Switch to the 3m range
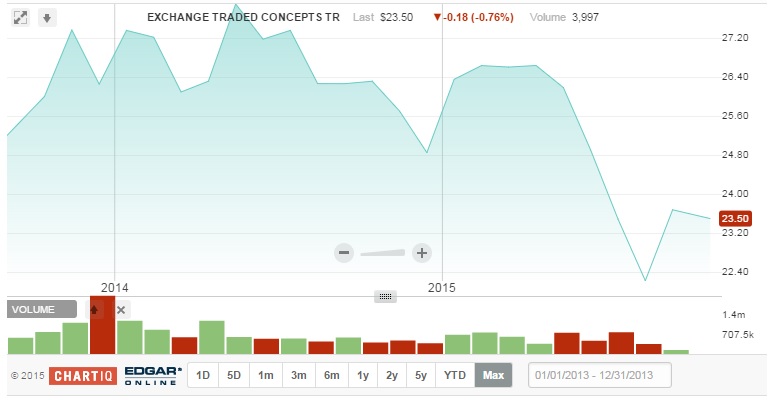772x400 pixels. [298, 376]
